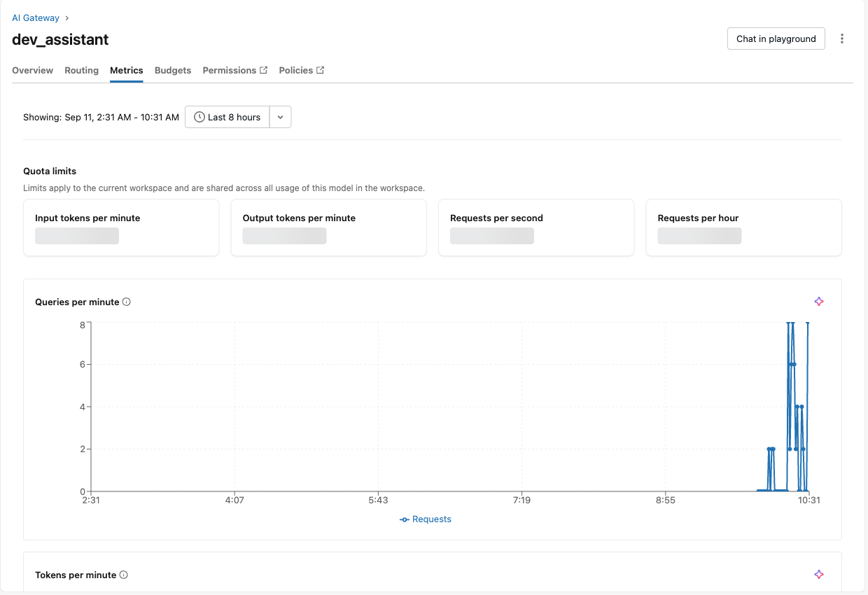Open the Permissions tab

click(235, 70)
